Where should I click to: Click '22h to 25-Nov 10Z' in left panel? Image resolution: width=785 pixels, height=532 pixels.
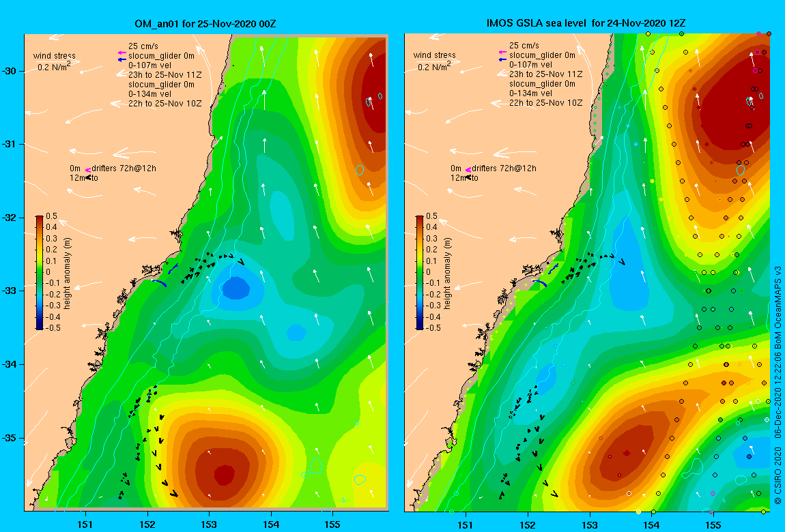point(165,104)
